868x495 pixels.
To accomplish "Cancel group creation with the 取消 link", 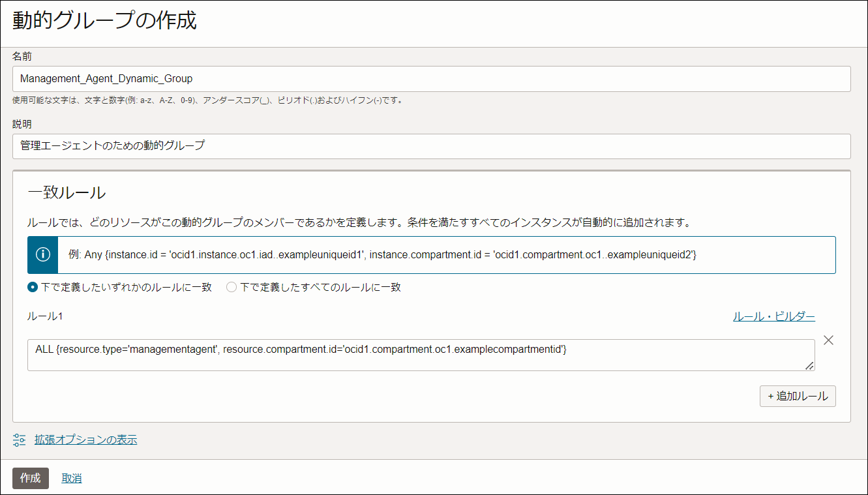I will coord(72,478).
